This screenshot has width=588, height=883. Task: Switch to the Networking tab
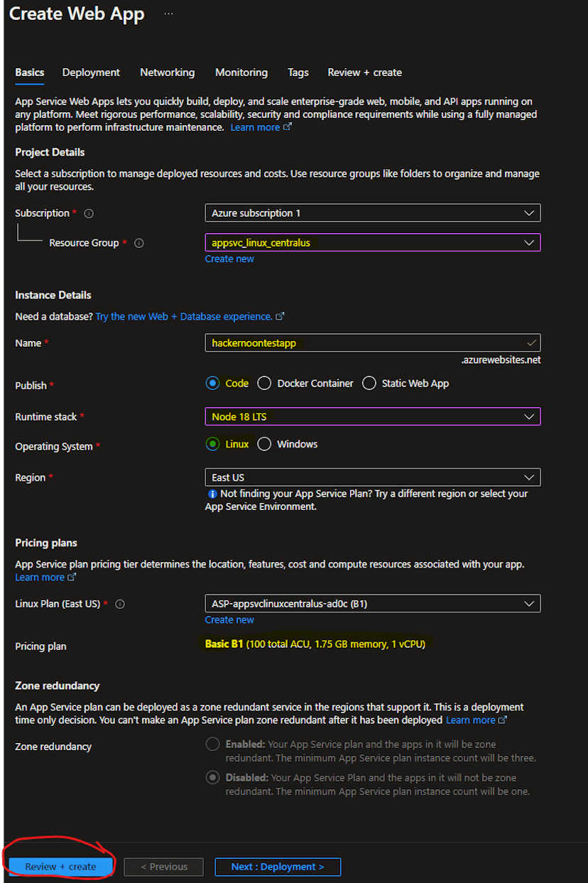(x=167, y=72)
